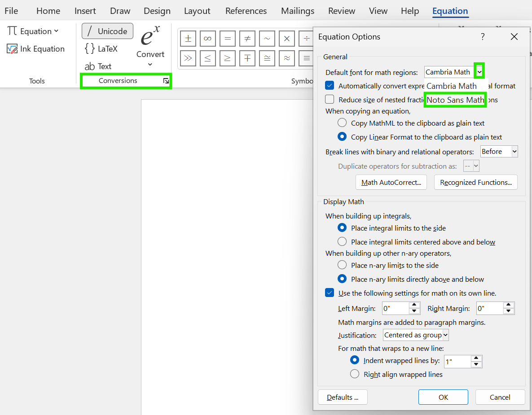Select the plus-minus symbol
Viewport: 532px width, 415px height.
(188, 38)
